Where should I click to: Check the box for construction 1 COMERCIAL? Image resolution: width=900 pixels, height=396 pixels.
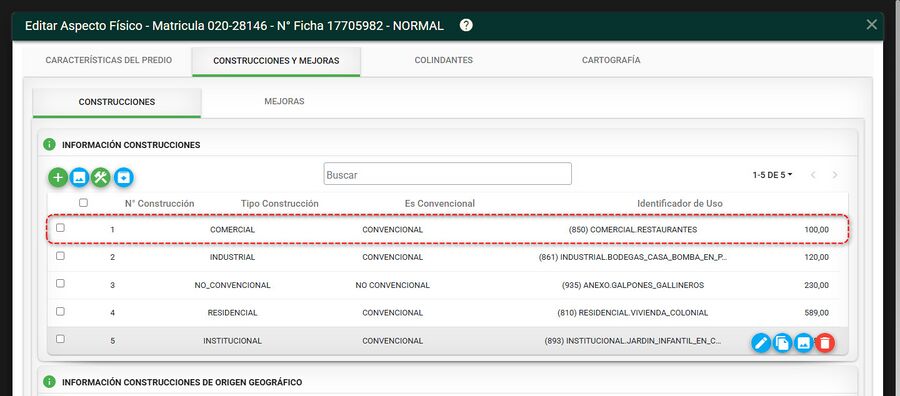tap(60, 228)
